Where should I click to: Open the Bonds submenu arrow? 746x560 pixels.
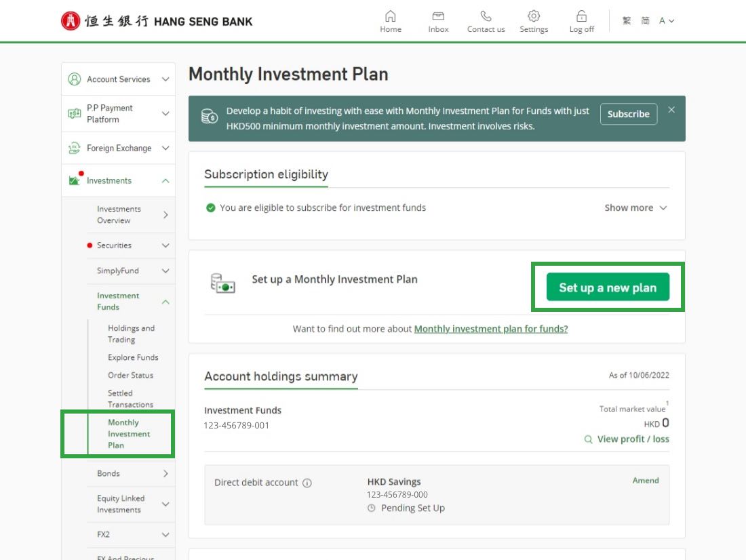(165, 473)
